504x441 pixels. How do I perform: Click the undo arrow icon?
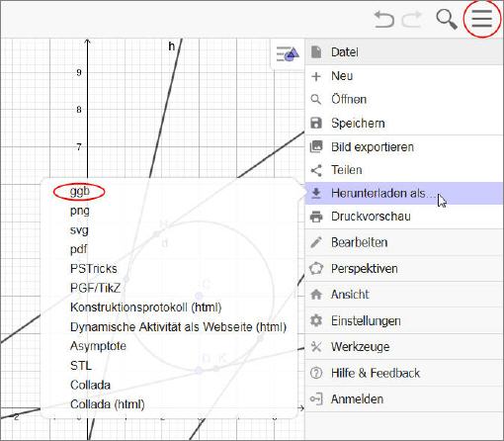(x=384, y=19)
